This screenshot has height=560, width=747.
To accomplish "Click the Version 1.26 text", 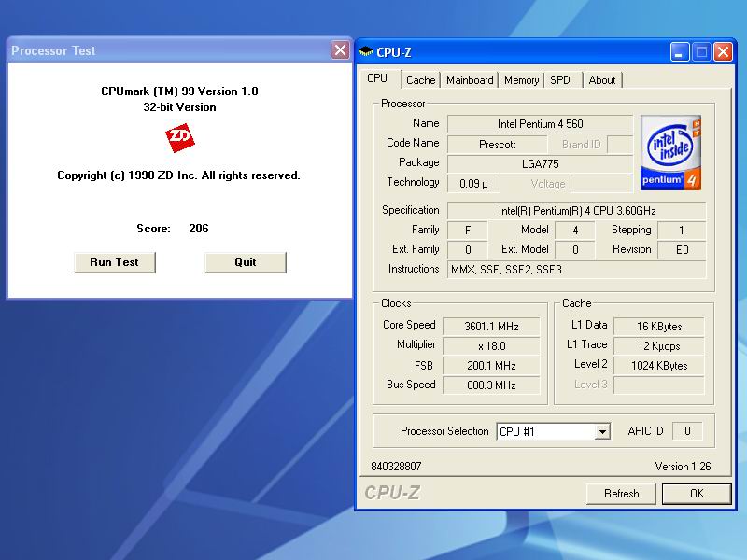I will (x=683, y=467).
